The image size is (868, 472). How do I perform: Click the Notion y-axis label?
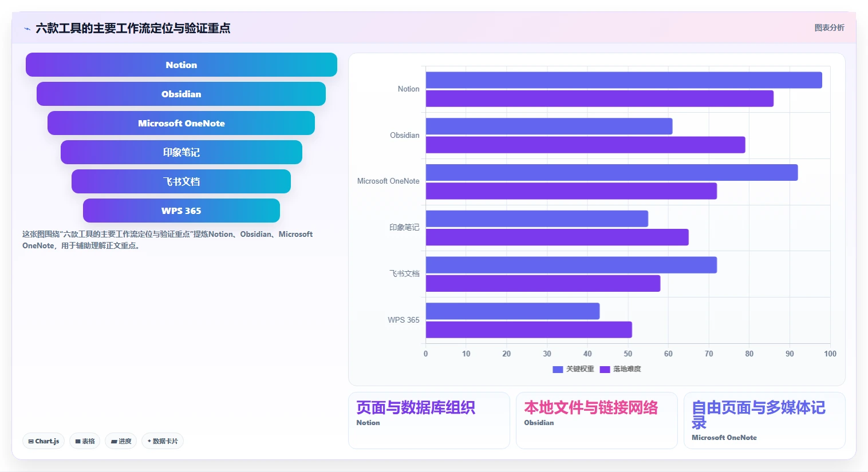[408, 89]
